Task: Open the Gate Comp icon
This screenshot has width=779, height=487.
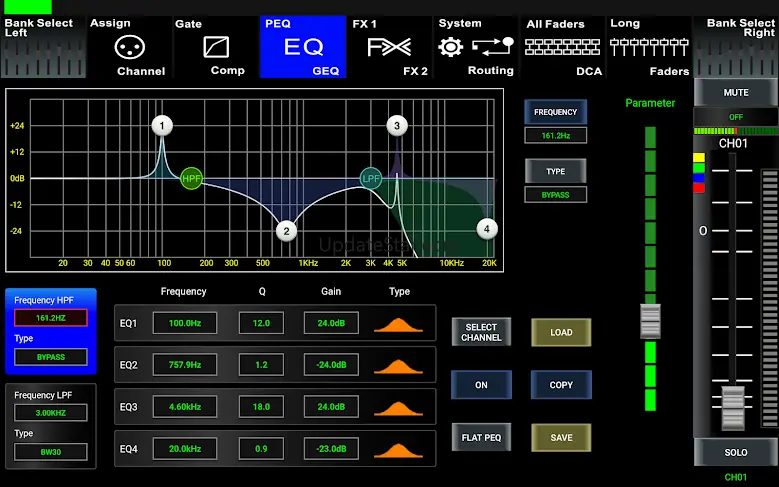Action: click(215, 47)
